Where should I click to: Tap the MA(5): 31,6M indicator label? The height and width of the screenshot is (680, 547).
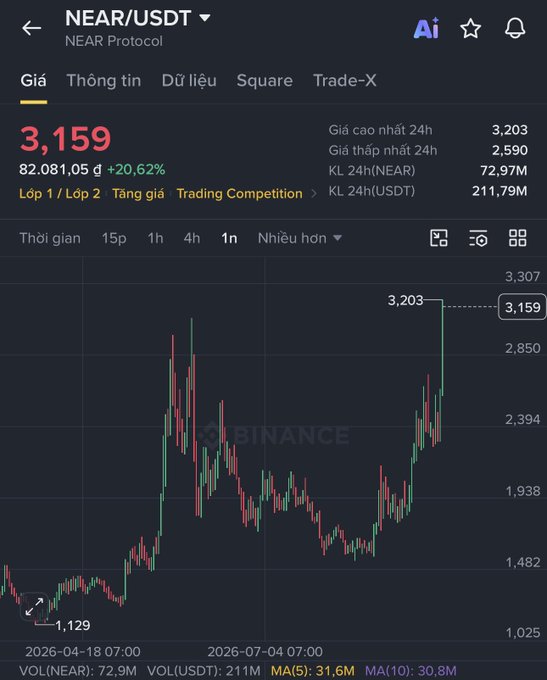coord(313,671)
